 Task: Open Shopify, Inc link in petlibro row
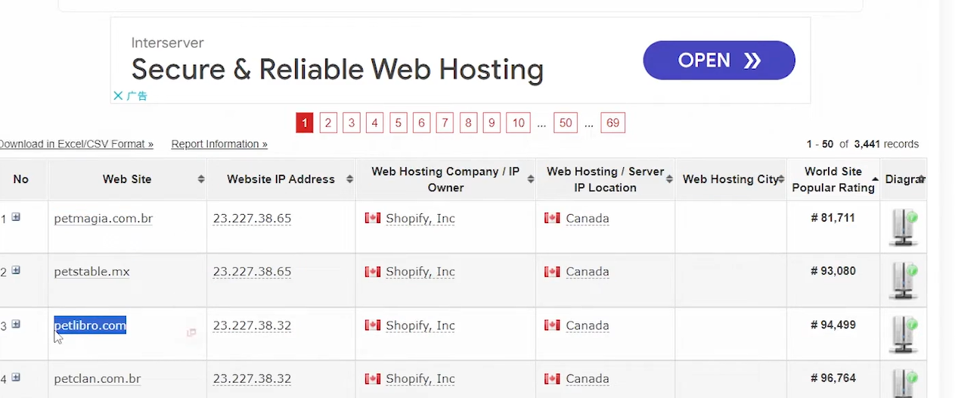tap(420, 326)
